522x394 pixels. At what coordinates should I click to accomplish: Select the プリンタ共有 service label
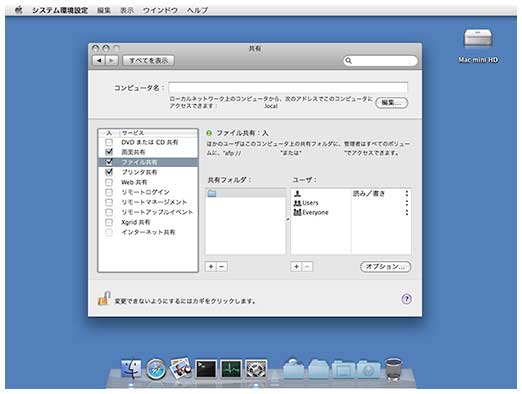(139, 172)
